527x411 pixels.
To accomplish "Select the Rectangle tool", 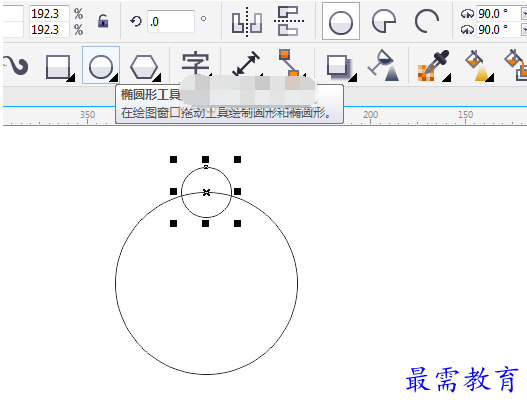I will [x=58, y=67].
